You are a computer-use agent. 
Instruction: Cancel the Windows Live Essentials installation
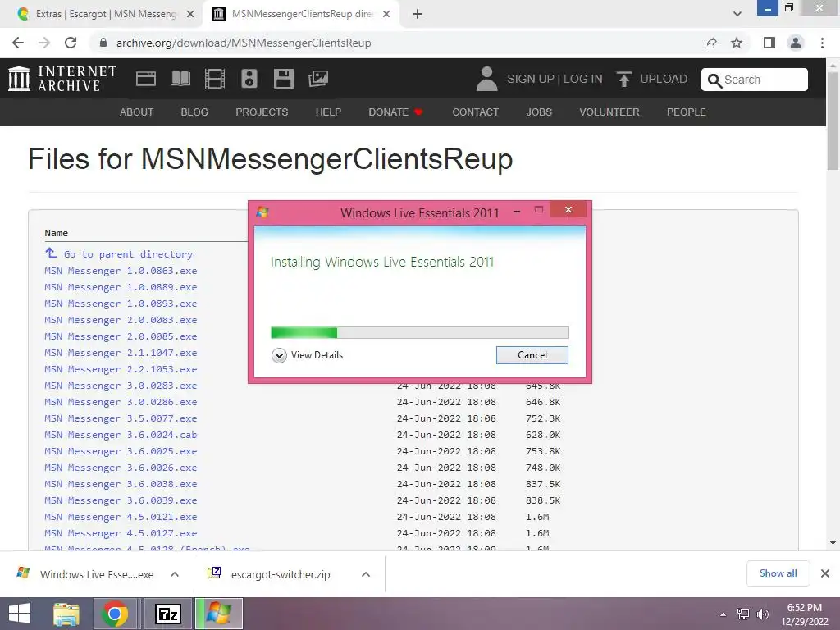(x=532, y=355)
